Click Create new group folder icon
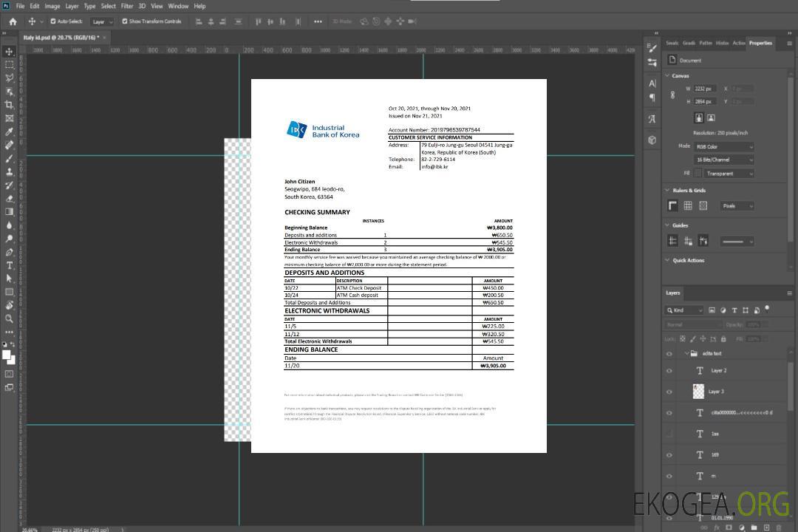Viewport: 798px width, 532px height. tap(754, 528)
